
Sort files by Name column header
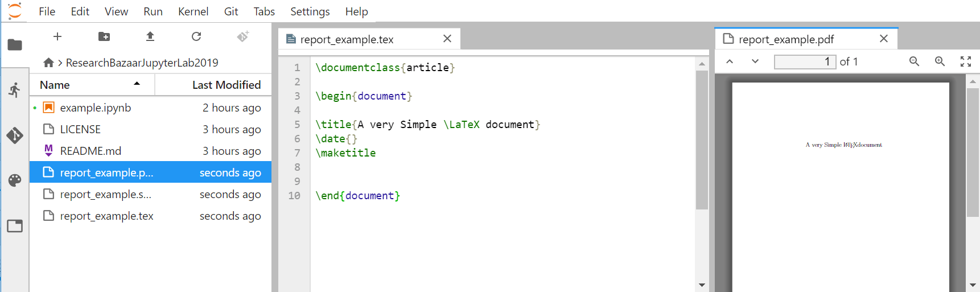click(x=92, y=85)
